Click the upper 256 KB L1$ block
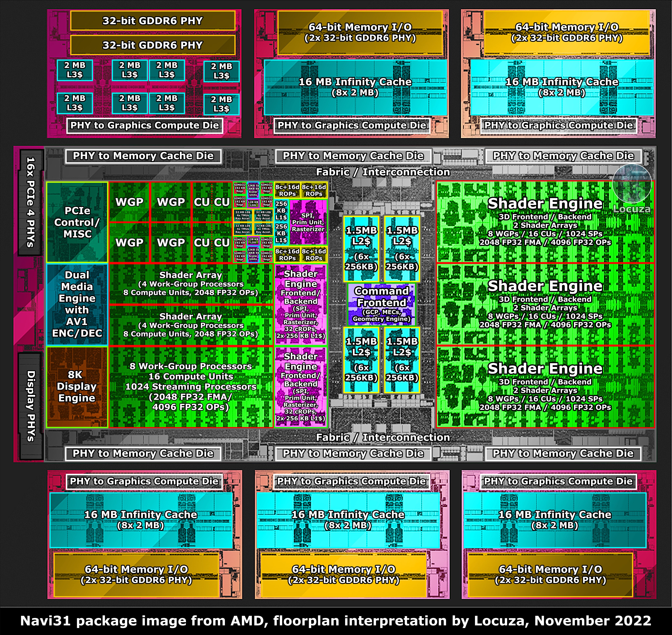 (281, 210)
